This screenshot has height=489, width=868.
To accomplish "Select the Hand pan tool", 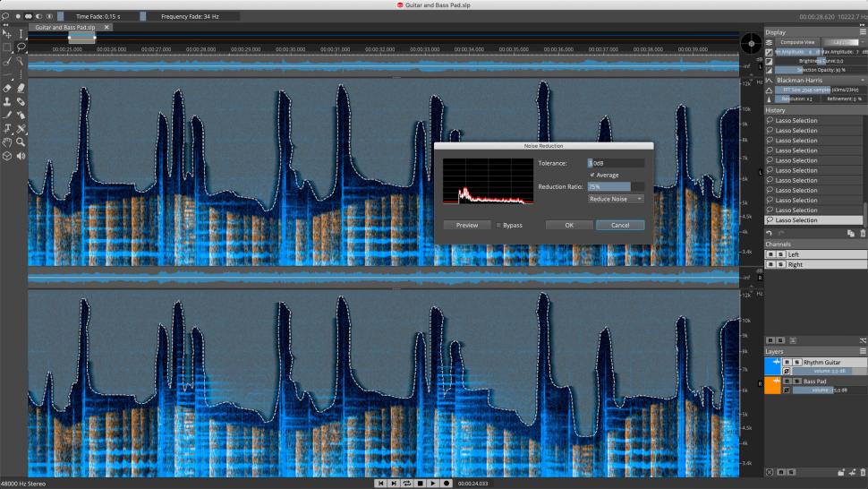I will point(7,142).
